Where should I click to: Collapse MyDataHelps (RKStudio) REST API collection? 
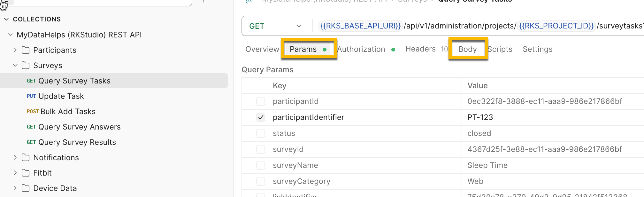pos(10,35)
